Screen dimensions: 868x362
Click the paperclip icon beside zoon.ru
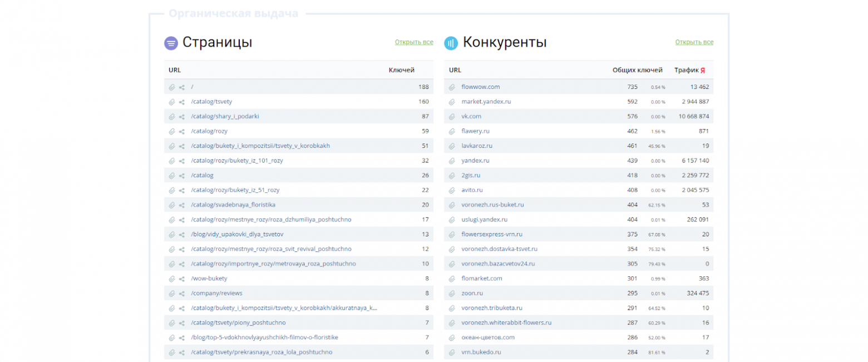(452, 294)
